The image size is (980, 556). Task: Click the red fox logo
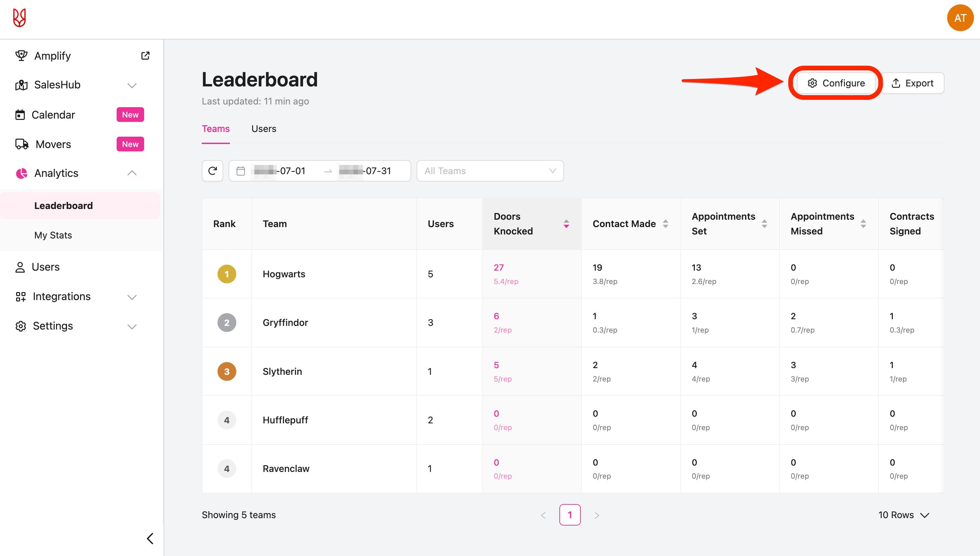pyautogui.click(x=19, y=18)
